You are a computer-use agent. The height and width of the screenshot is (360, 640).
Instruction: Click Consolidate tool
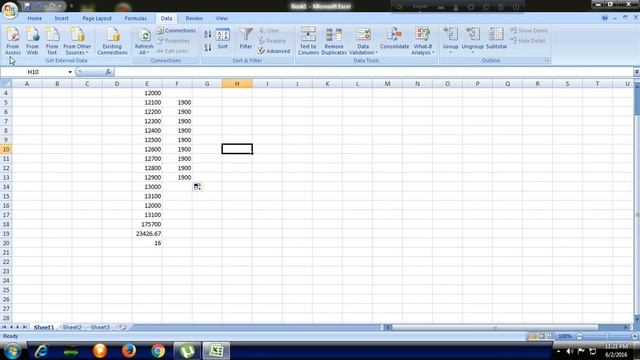point(394,39)
